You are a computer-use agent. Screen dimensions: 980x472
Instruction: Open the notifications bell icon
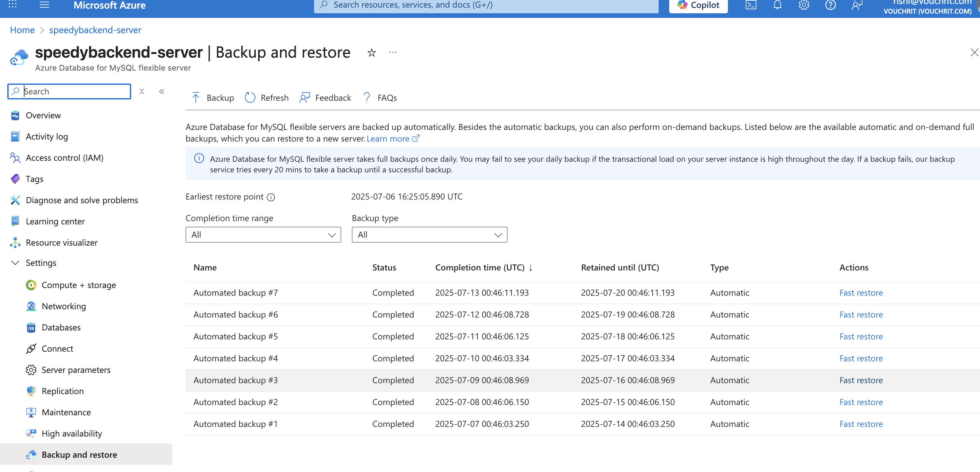click(777, 5)
